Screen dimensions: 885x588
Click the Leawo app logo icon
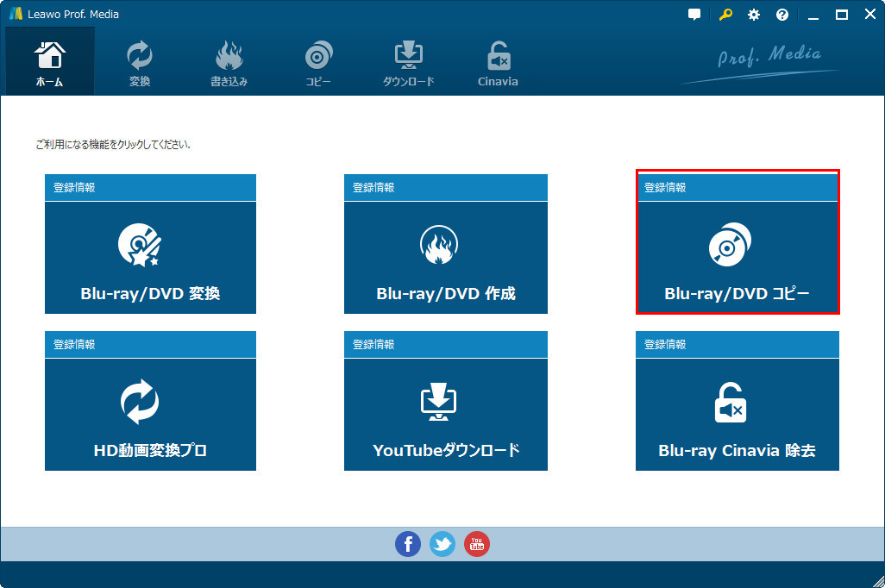(x=16, y=14)
